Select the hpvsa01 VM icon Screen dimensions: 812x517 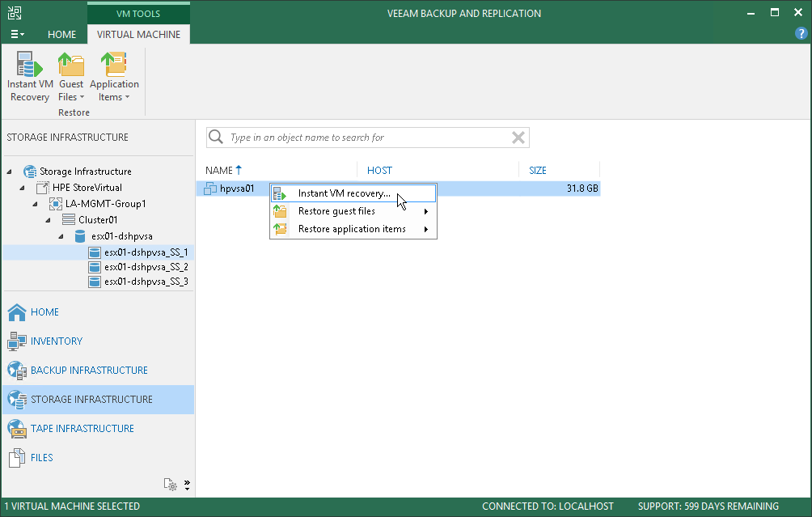[x=210, y=188]
